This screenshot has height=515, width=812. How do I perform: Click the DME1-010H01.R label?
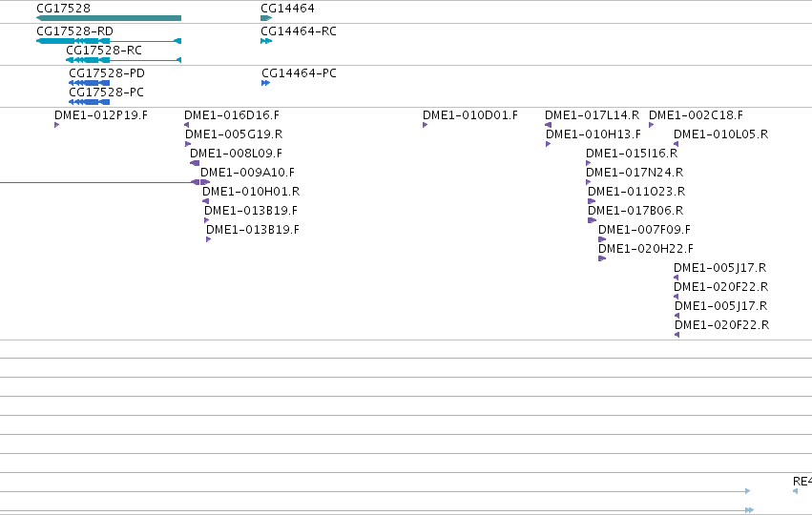[251, 192]
